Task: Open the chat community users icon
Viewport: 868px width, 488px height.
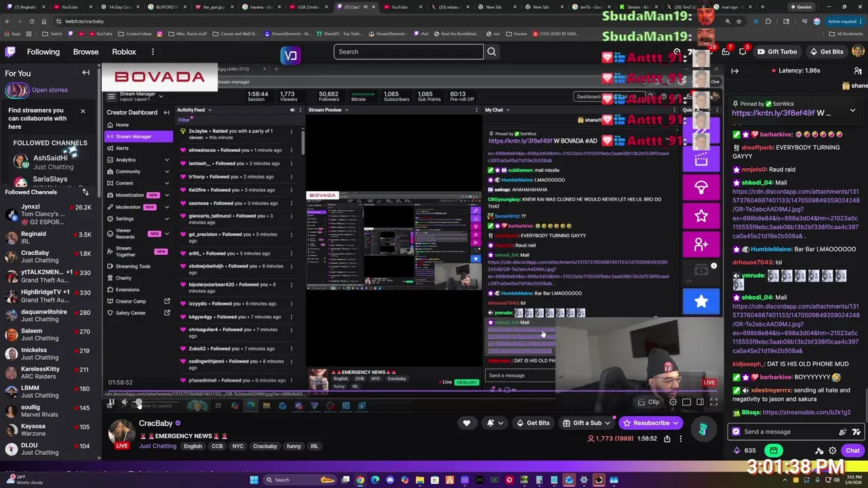Action: tap(858, 70)
